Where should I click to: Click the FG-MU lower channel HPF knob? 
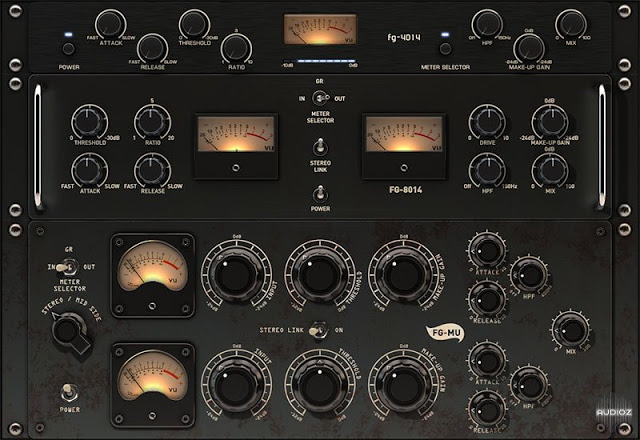pos(529,385)
